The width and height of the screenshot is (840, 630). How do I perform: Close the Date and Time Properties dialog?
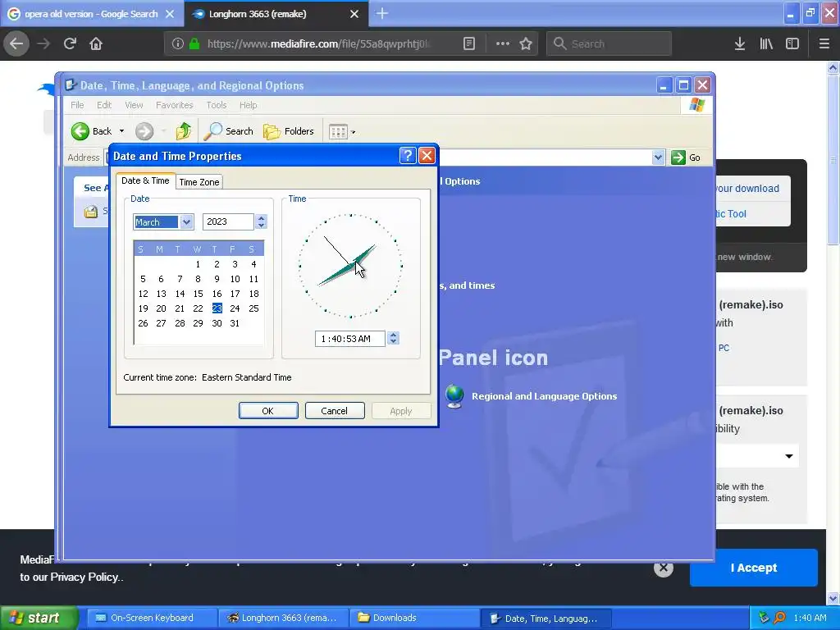(427, 156)
